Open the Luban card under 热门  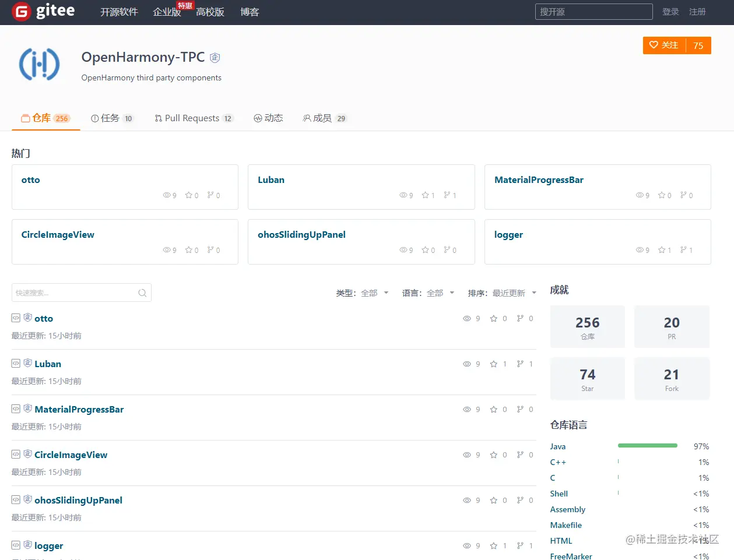coord(361,187)
